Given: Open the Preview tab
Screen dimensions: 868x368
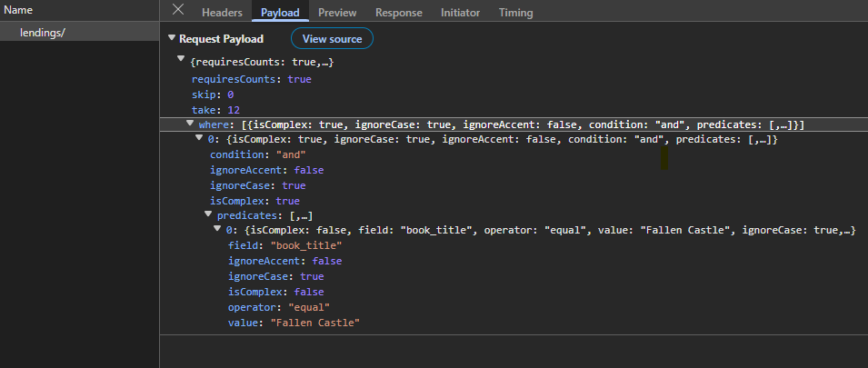Looking at the screenshot, I should coord(337,12).
